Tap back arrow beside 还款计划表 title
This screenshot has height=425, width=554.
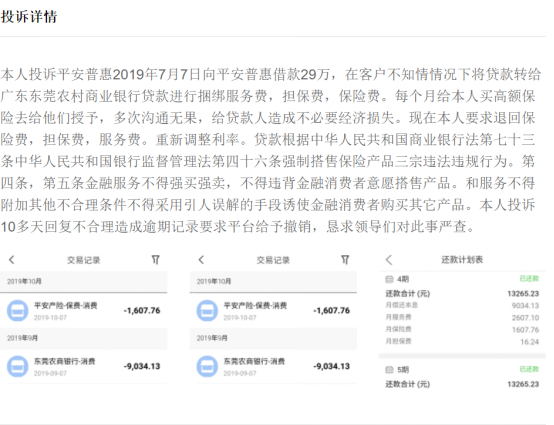(x=389, y=260)
